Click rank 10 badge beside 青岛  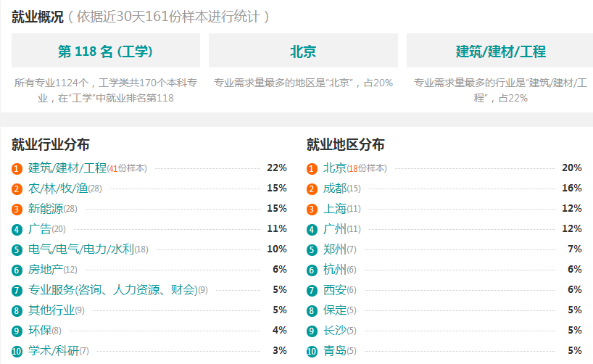[x=312, y=351]
